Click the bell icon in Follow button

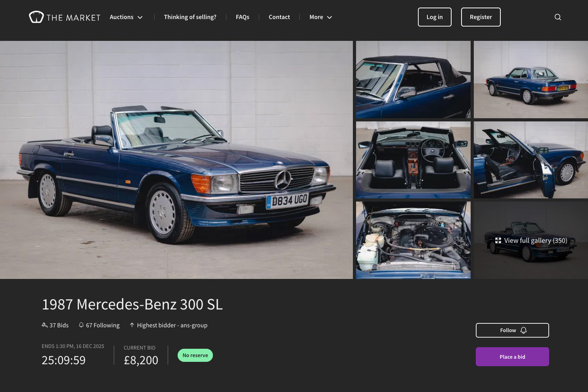[x=523, y=330]
